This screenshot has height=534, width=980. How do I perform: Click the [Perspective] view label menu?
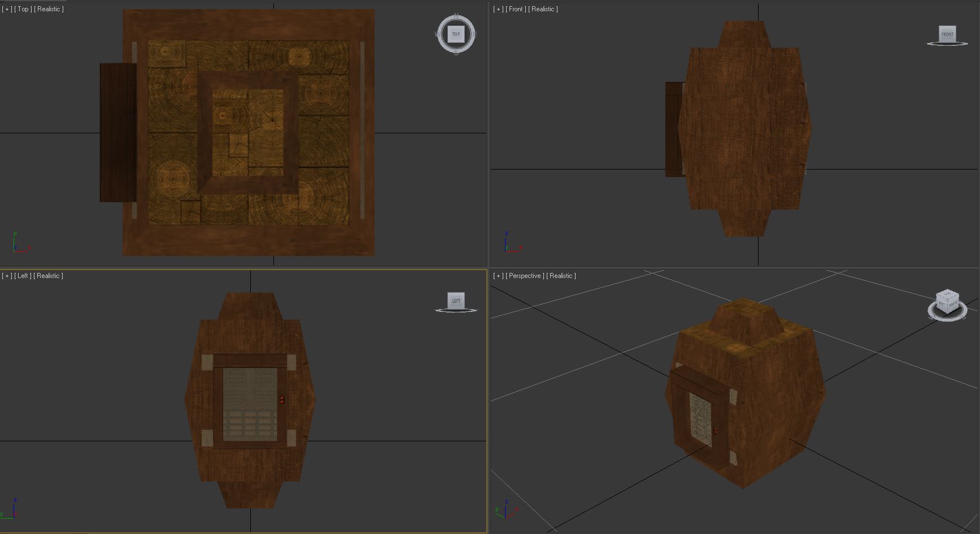coord(525,276)
